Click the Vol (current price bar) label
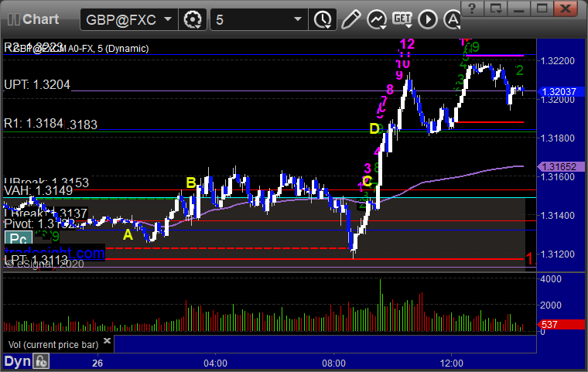Viewport: 588px width, 372px height. click(x=53, y=345)
